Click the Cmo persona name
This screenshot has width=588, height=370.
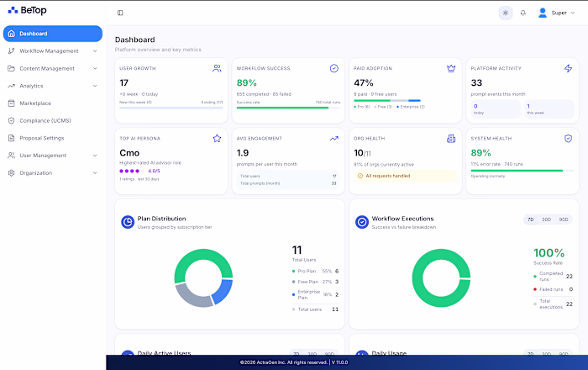click(129, 153)
